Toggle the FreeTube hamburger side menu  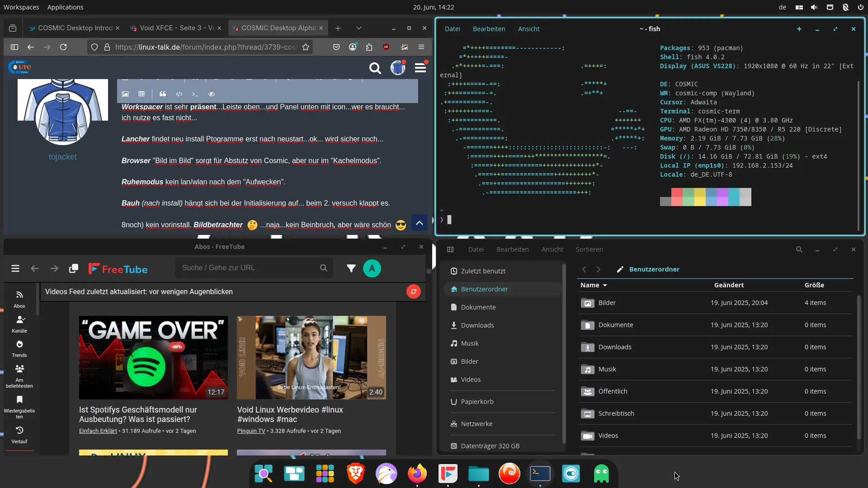pos(15,269)
